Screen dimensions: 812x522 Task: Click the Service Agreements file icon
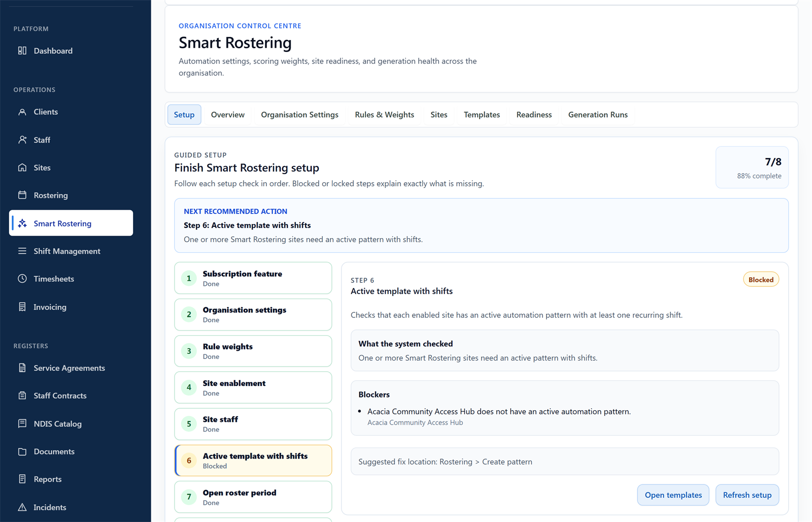coord(22,368)
